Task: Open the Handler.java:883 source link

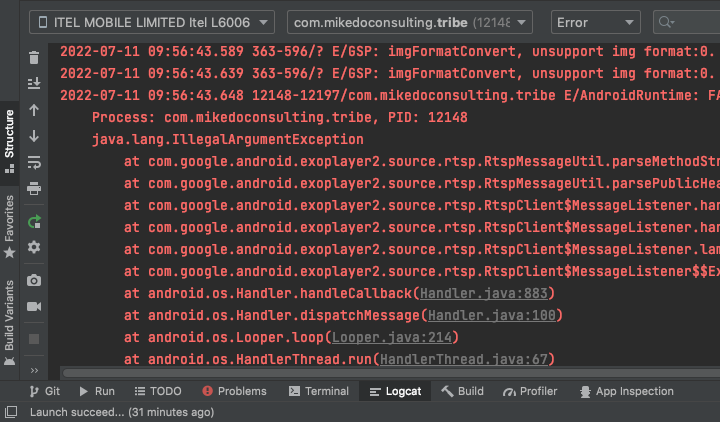Action: (485, 293)
